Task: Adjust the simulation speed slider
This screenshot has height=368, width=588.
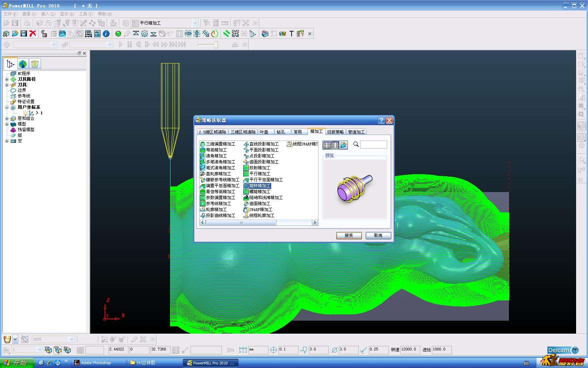Action: [216, 45]
